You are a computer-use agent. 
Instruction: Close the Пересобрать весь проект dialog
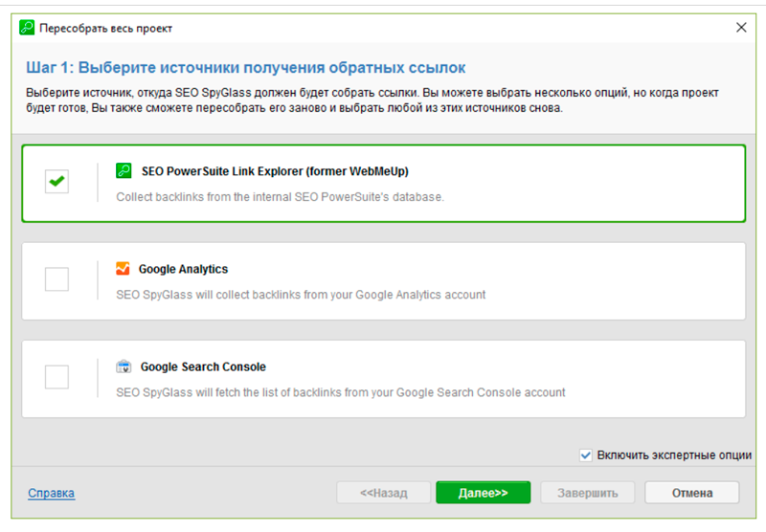click(x=741, y=28)
